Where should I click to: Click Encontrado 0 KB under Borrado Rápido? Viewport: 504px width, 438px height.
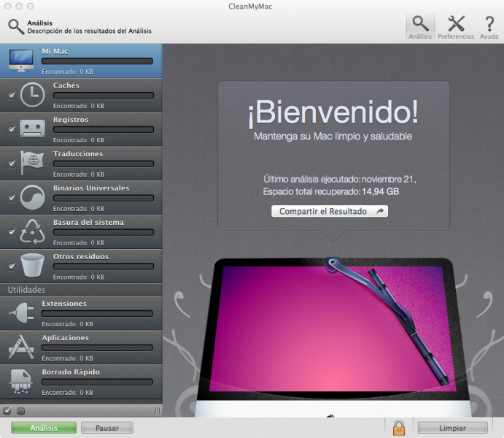(x=68, y=393)
